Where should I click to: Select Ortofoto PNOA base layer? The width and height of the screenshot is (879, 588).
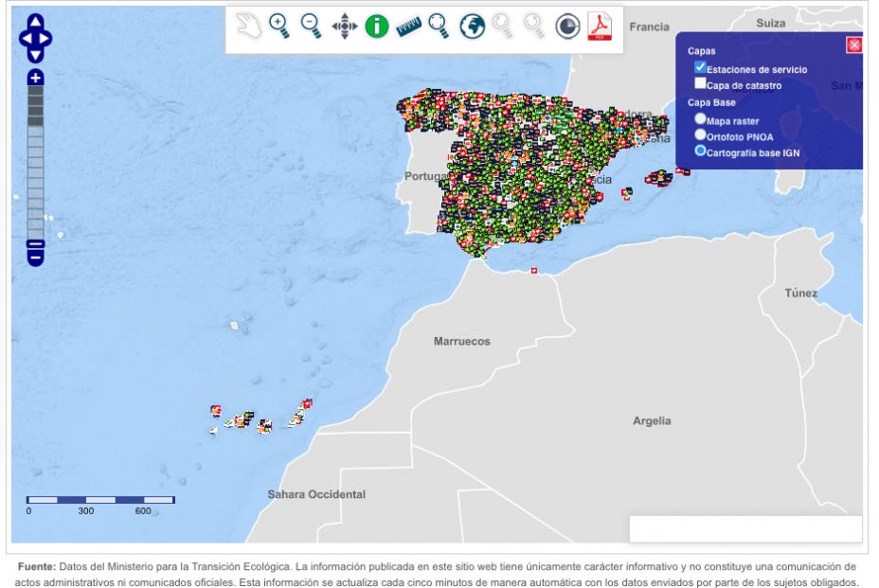coord(701,135)
